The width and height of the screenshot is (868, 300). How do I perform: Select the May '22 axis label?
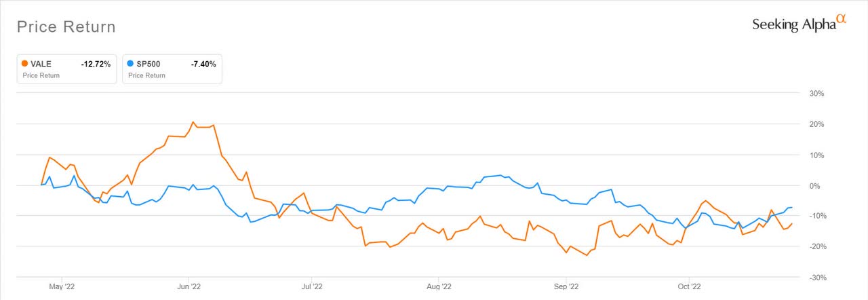pyautogui.click(x=62, y=286)
